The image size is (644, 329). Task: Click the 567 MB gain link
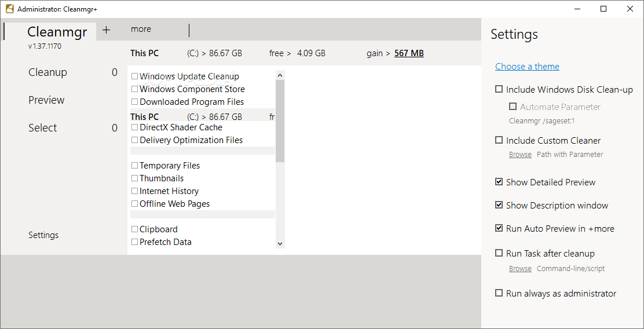click(409, 53)
